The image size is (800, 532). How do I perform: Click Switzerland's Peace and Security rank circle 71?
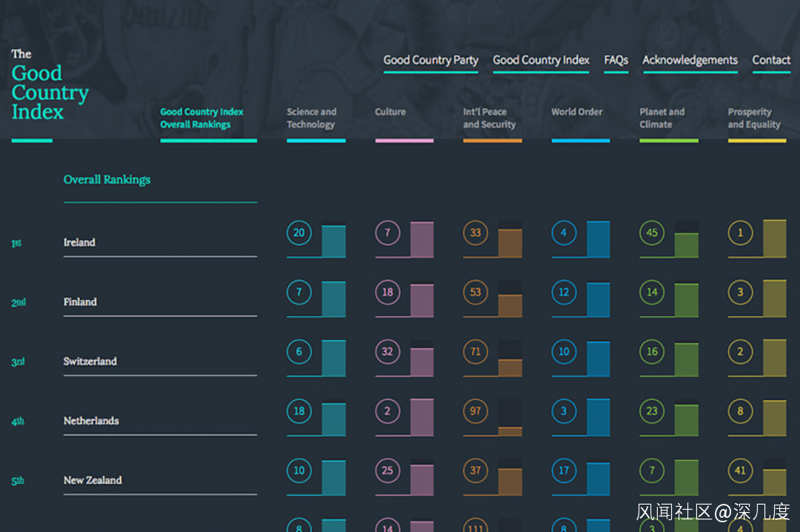[x=476, y=351]
